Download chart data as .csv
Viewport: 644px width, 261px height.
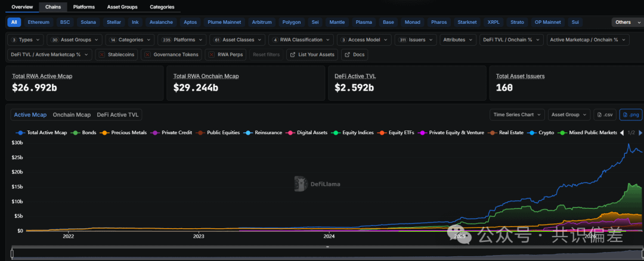point(605,115)
